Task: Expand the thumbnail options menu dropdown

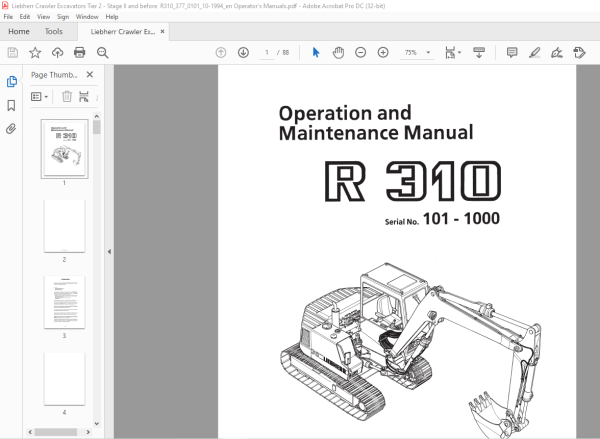Action: click(46, 97)
